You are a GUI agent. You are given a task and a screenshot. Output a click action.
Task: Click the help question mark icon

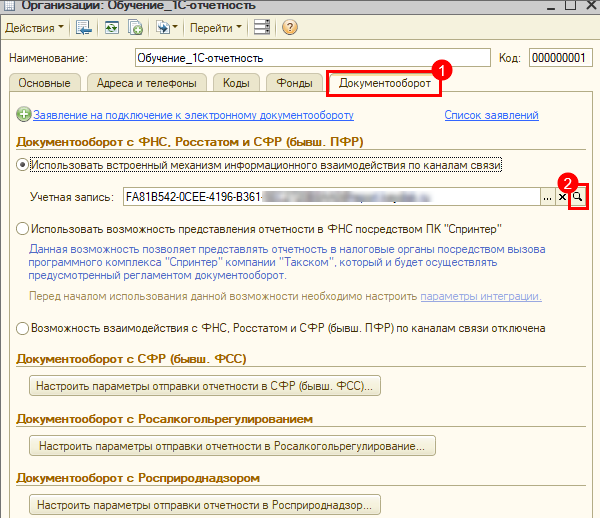290,26
